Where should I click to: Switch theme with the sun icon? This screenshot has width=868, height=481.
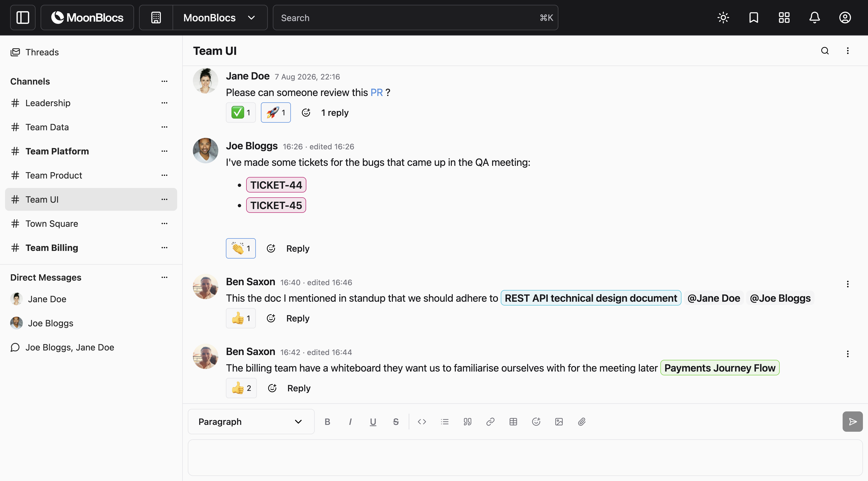(x=723, y=18)
